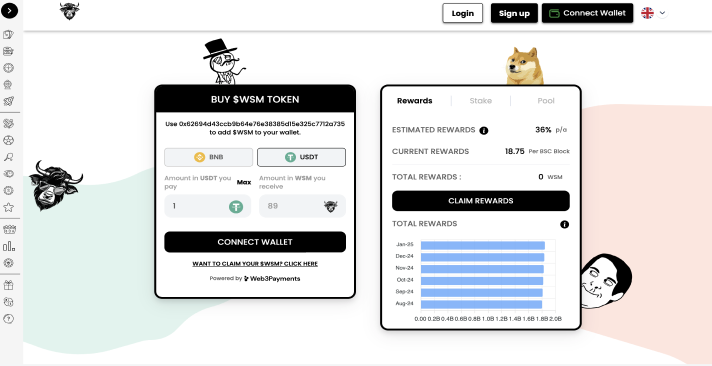The height and width of the screenshot is (366, 712).
Task: Focus the USDT amount input field
Action: (208, 206)
